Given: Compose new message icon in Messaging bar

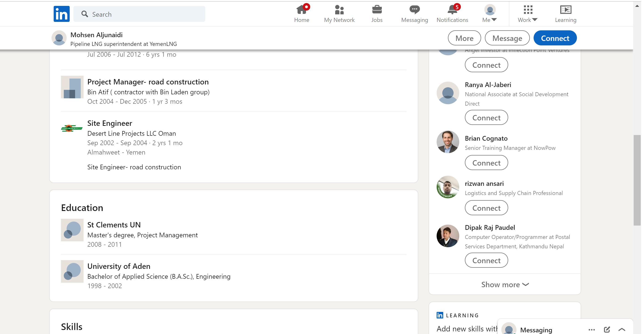Looking at the screenshot, I should [x=607, y=330].
